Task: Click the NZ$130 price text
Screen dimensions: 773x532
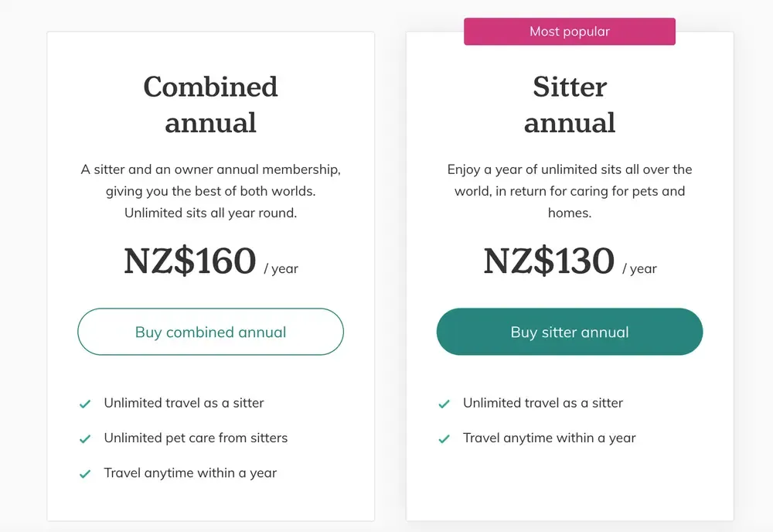Action: point(549,261)
